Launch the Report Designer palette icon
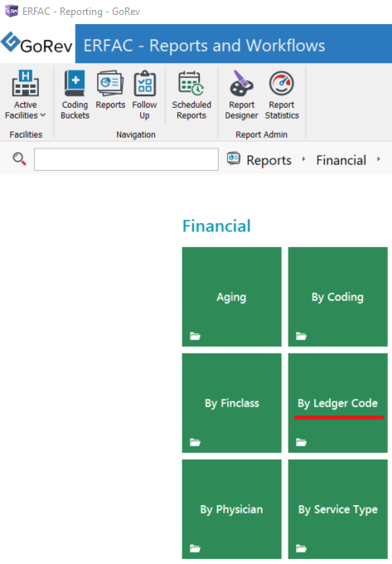Screen dimensions: 392x564 [x=241, y=83]
